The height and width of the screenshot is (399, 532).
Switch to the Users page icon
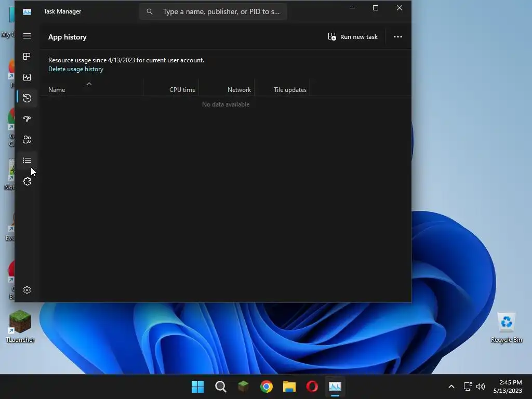[27, 139]
